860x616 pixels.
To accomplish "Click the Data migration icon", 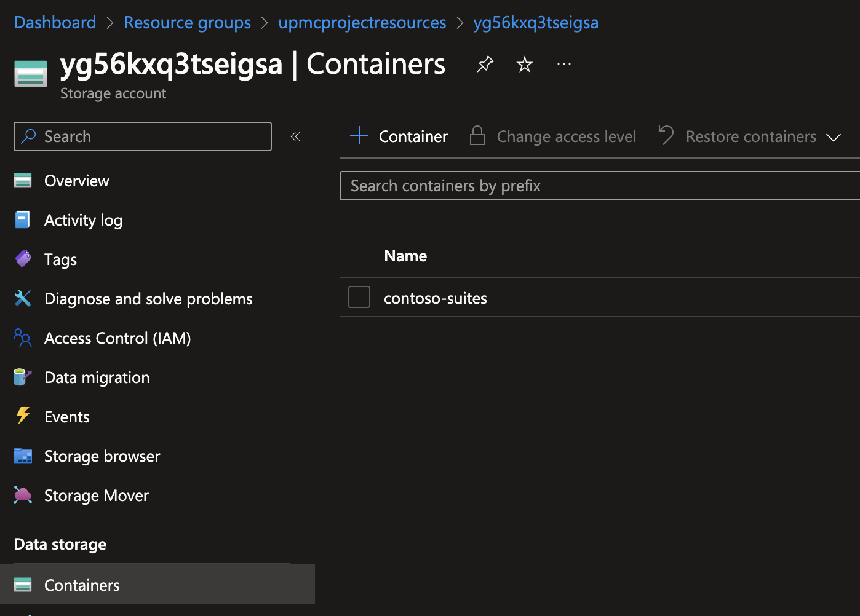I will pyautogui.click(x=23, y=377).
